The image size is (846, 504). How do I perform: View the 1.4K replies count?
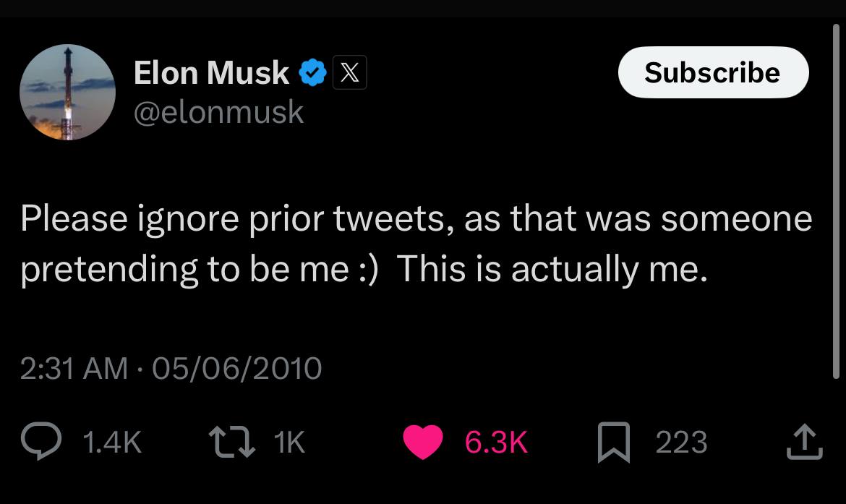coord(112,442)
